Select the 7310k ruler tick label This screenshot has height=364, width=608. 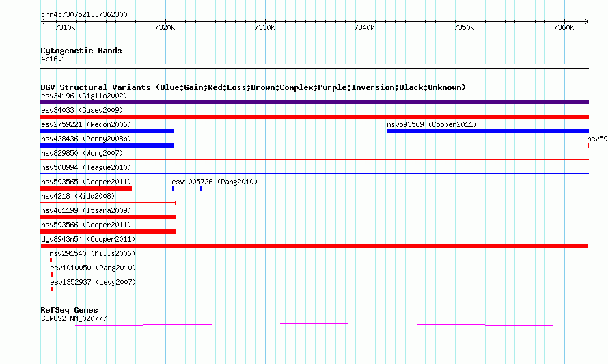point(65,27)
